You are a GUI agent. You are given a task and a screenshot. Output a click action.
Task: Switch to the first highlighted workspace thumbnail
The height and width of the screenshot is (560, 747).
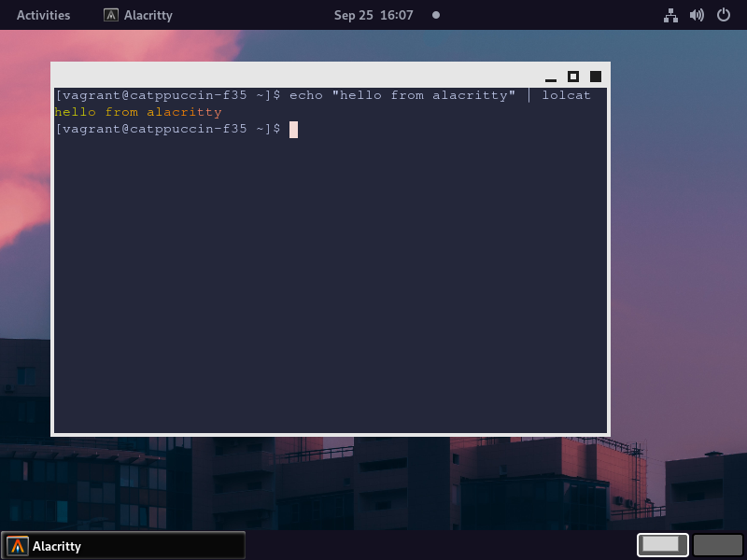click(663, 545)
